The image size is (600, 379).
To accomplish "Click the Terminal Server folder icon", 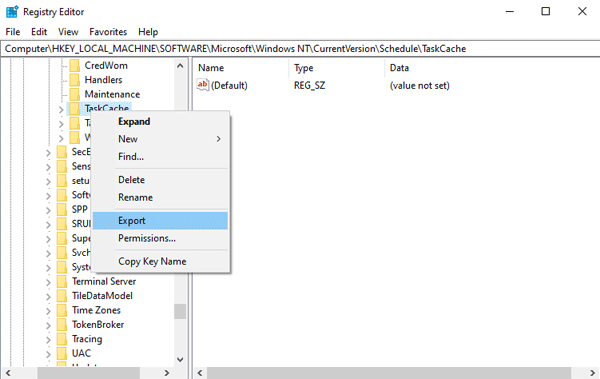I will click(x=62, y=281).
